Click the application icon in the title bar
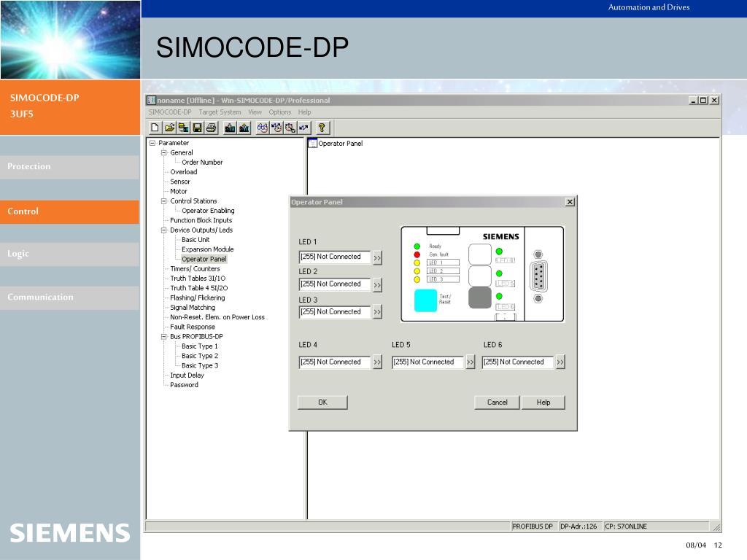Image resolution: width=747 pixels, height=560 pixels. click(x=152, y=100)
